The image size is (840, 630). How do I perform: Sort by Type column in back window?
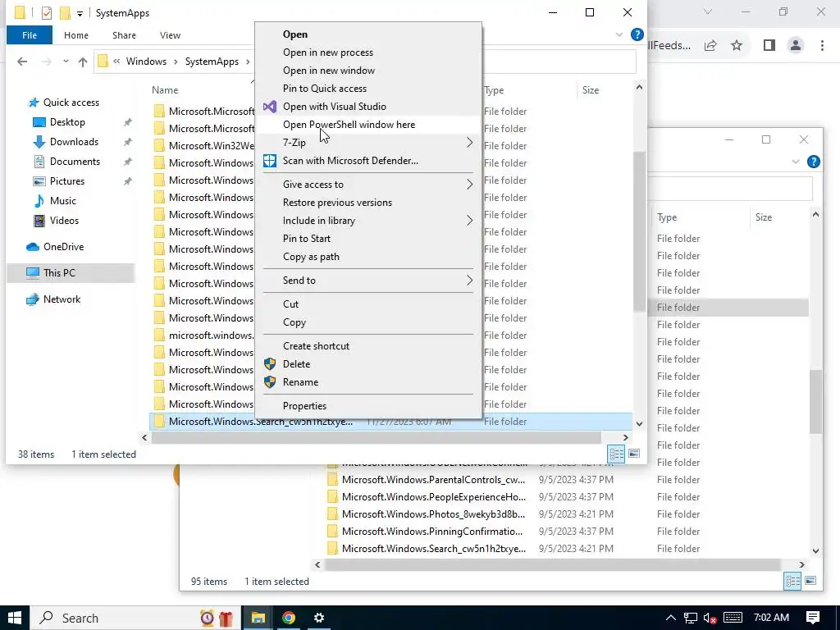click(667, 217)
